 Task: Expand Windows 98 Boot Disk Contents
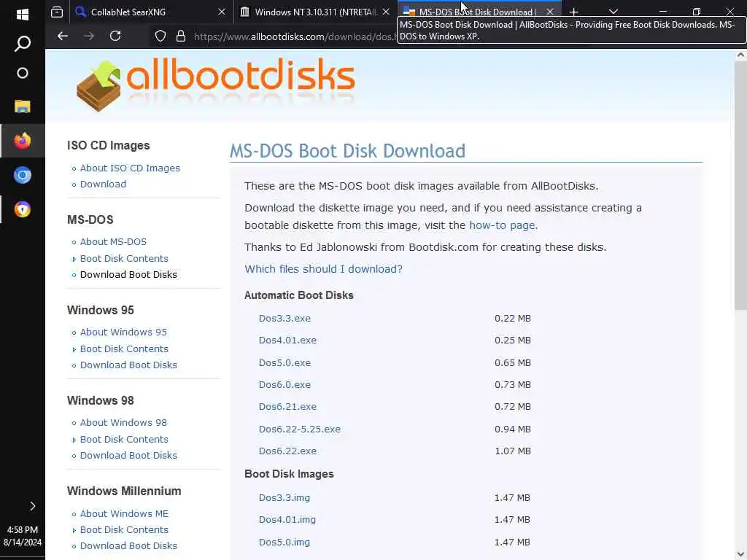[x=124, y=440]
